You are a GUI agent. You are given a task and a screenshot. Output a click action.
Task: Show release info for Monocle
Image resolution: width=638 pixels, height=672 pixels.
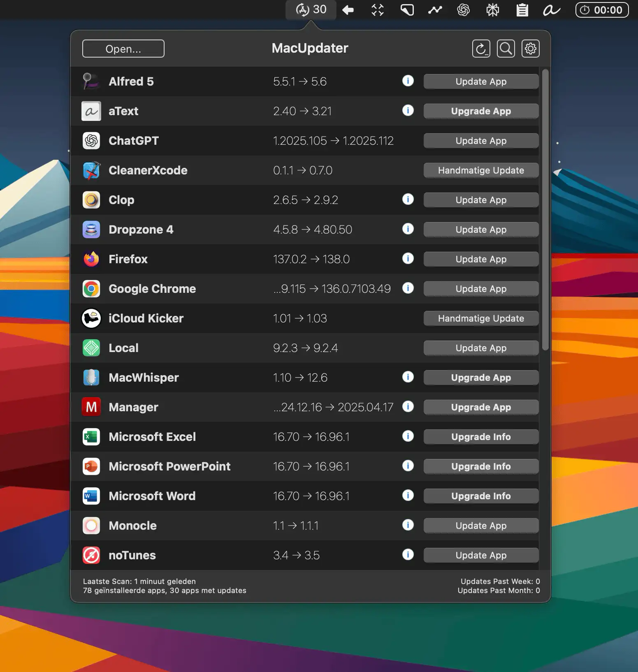coord(408,525)
